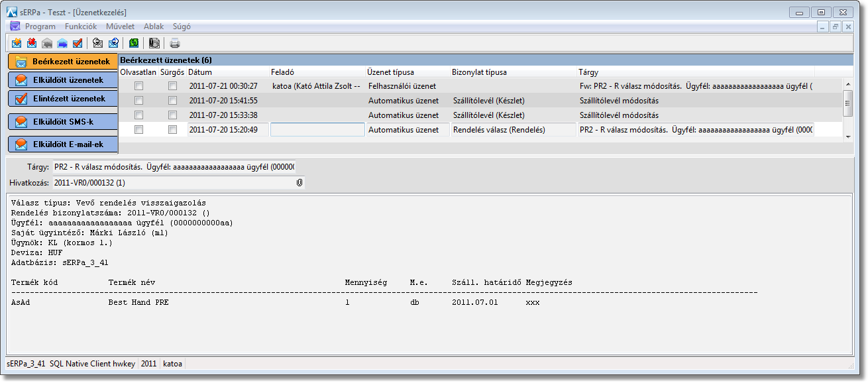Open the Ablak menu
868x383 pixels.
pyautogui.click(x=154, y=27)
